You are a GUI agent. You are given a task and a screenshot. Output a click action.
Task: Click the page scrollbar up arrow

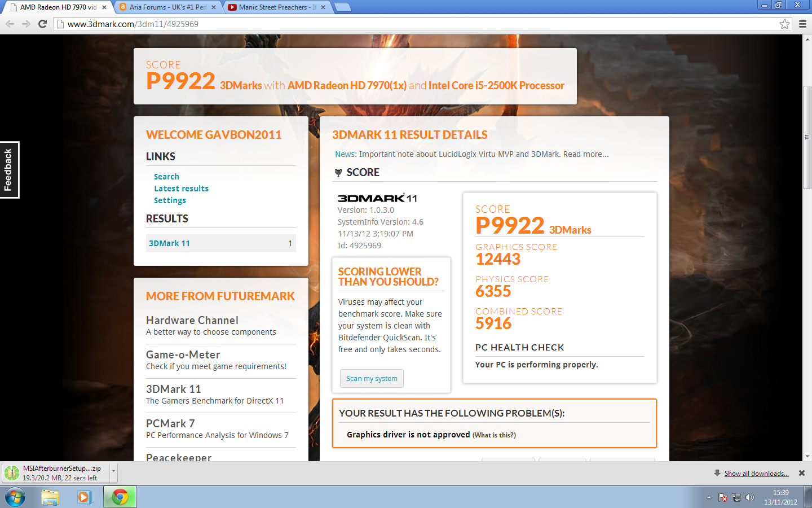coord(807,38)
